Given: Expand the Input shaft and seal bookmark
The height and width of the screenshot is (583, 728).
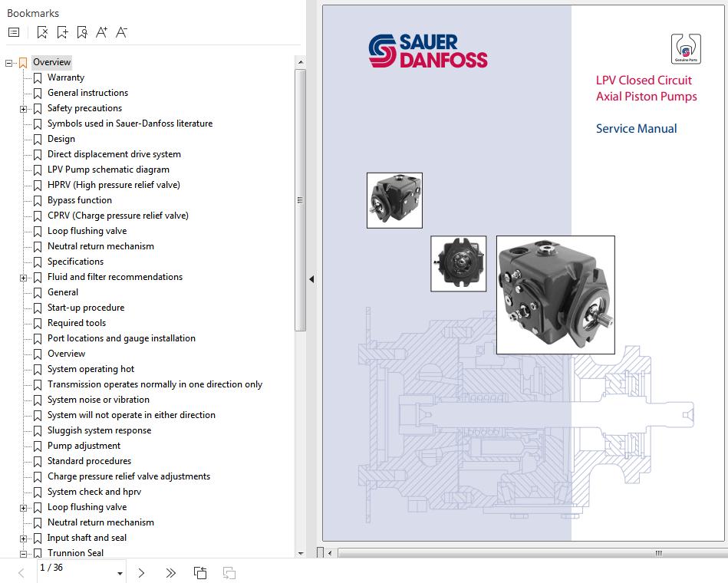Looking at the screenshot, I should tap(23, 539).
